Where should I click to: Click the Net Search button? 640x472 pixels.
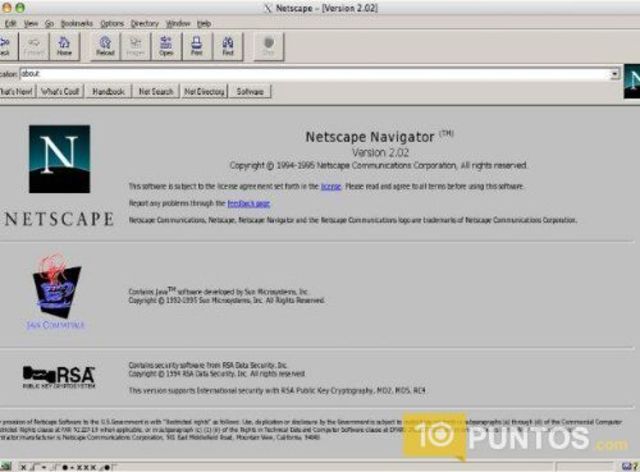tap(156, 91)
